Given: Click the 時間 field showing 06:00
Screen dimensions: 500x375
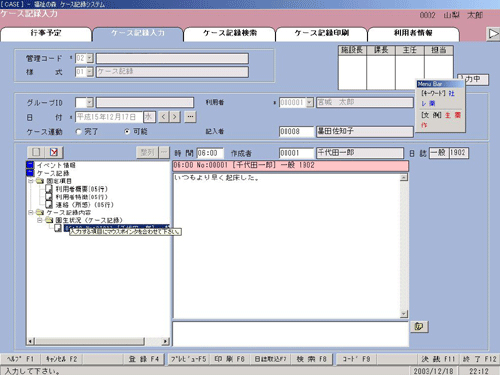Looking at the screenshot, I should pos(210,153).
